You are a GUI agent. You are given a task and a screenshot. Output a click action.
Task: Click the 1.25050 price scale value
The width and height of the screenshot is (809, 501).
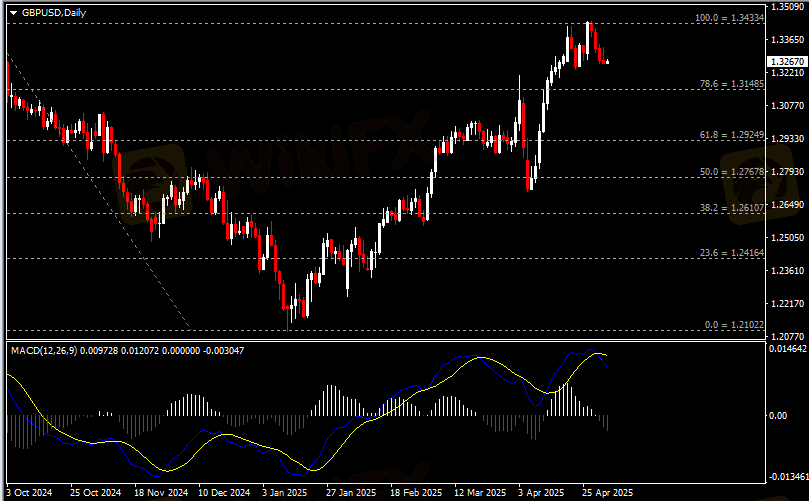pos(787,238)
